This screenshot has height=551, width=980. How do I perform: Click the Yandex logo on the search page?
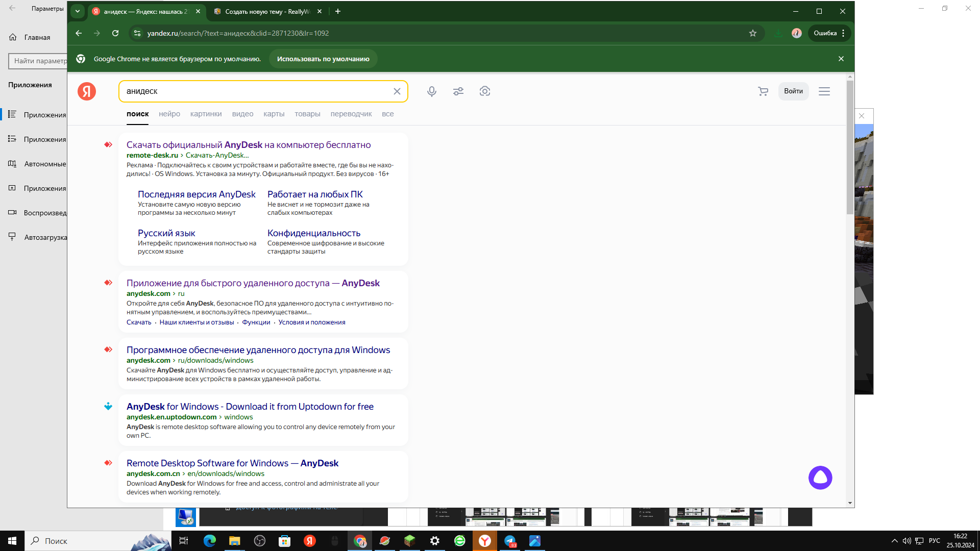click(x=87, y=91)
